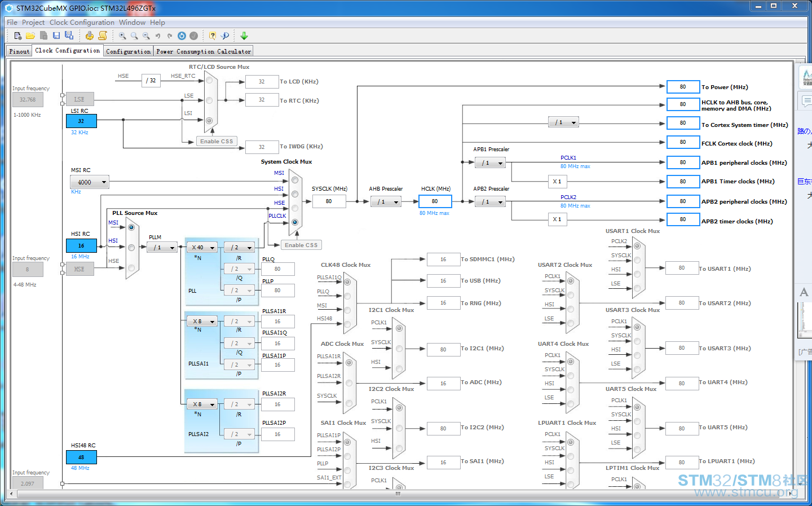Click the To Power (MHz) output value box

point(683,87)
